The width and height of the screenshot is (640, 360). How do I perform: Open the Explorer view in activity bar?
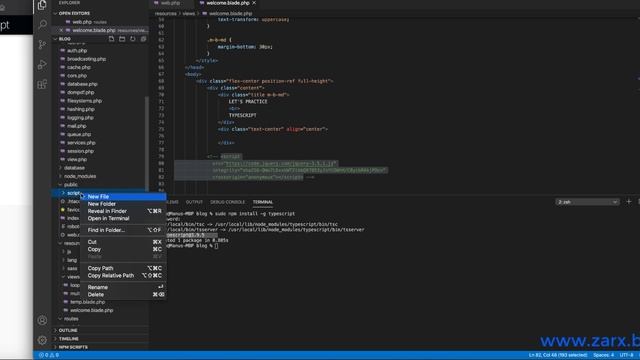click(42, 5)
